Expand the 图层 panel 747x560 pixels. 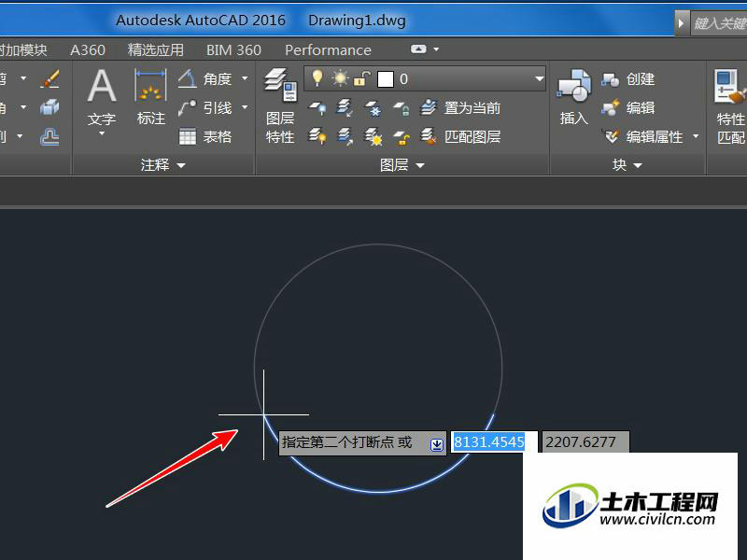[402, 165]
